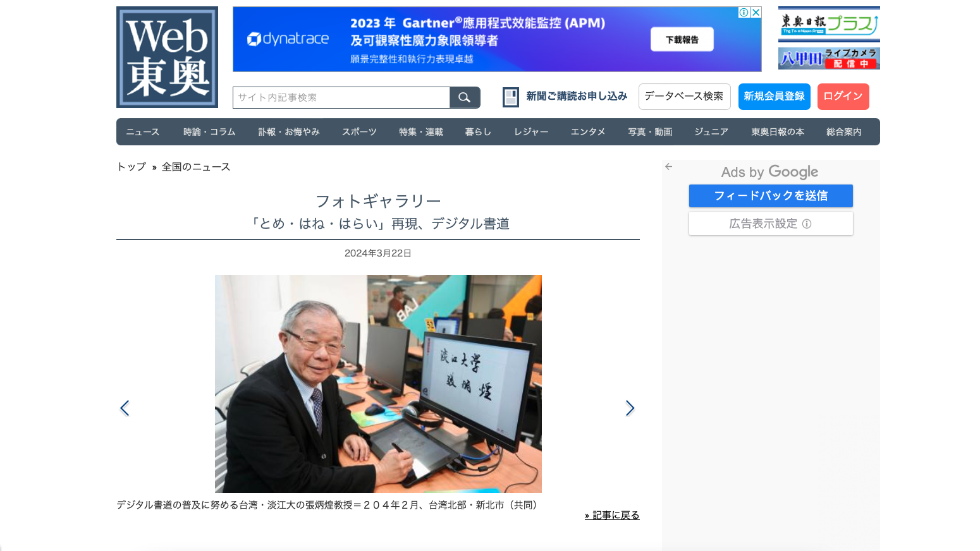
Task: Show the previous gallery photo
Action: click(125, 408)
